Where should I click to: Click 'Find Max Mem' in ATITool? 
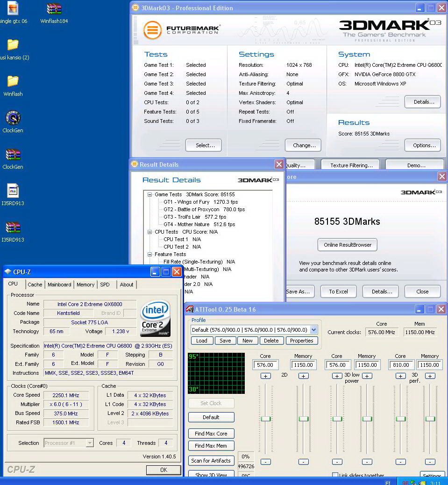tap(211, 446)
